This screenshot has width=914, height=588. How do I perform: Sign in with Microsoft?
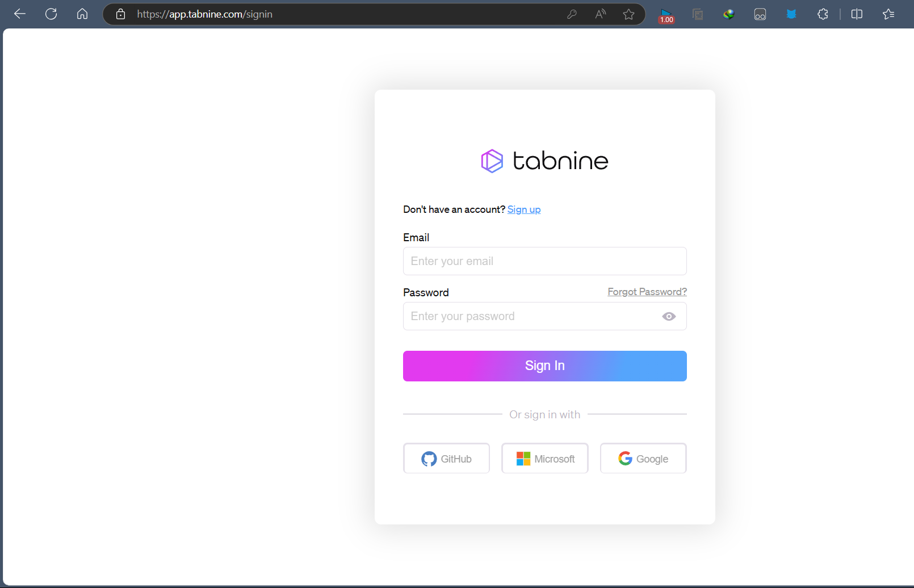[x=545, y=459]
